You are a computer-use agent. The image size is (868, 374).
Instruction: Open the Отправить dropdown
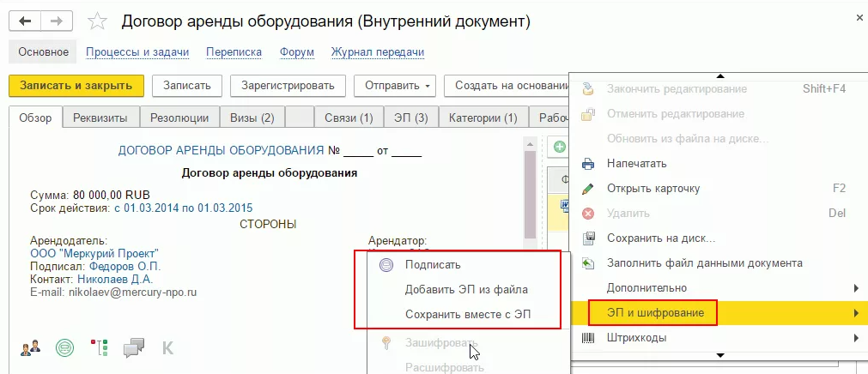tap(396, 86)
